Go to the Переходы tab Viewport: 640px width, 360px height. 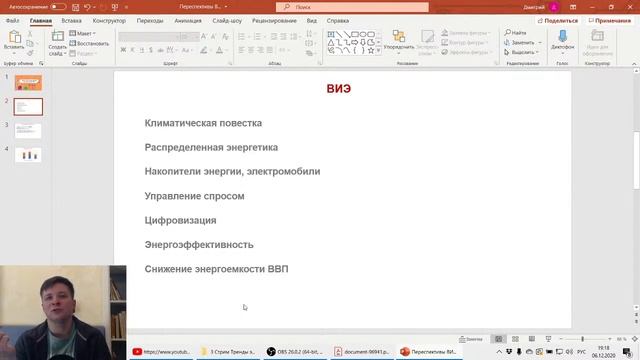150,20
